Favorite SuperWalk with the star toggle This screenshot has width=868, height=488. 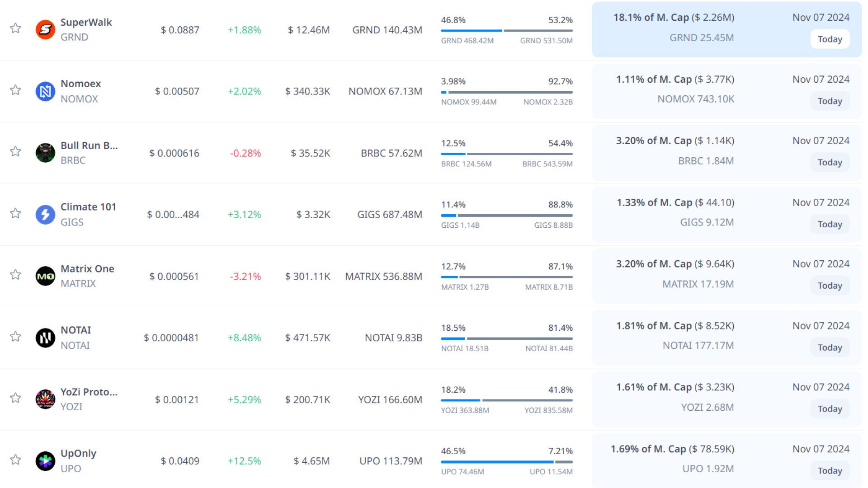pyautogui.click(x=15, y=28)
